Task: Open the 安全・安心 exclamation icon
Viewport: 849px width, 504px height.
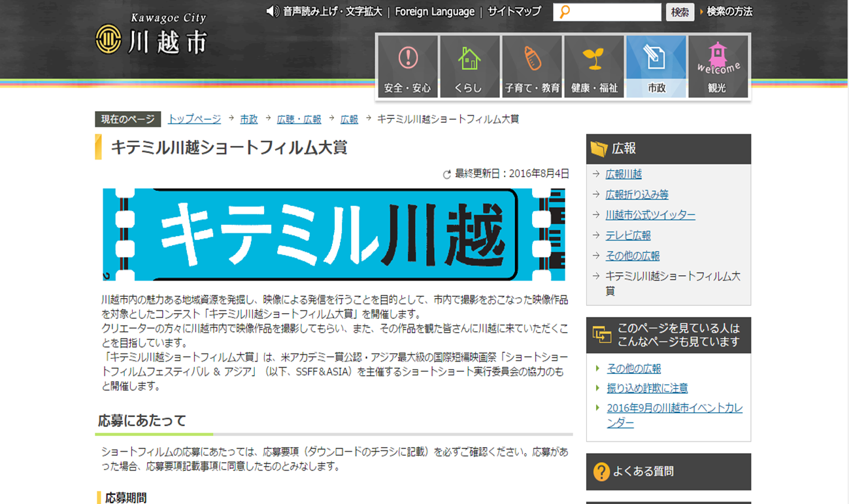Action: tap(408, 59)
